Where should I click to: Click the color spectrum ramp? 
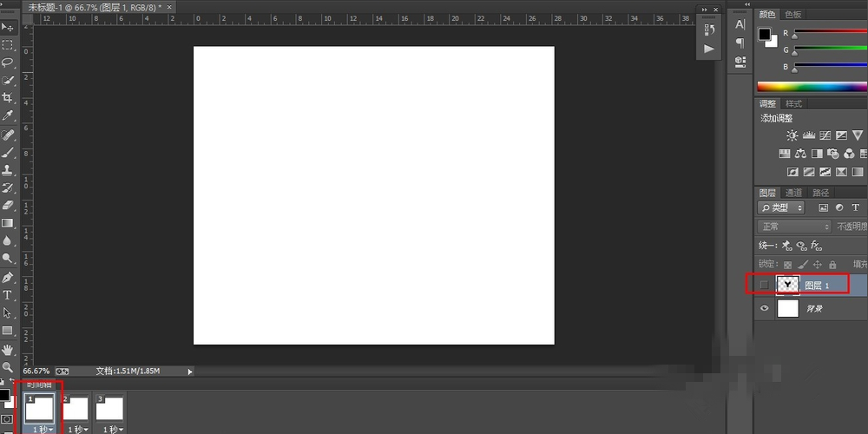click(812, 86)
